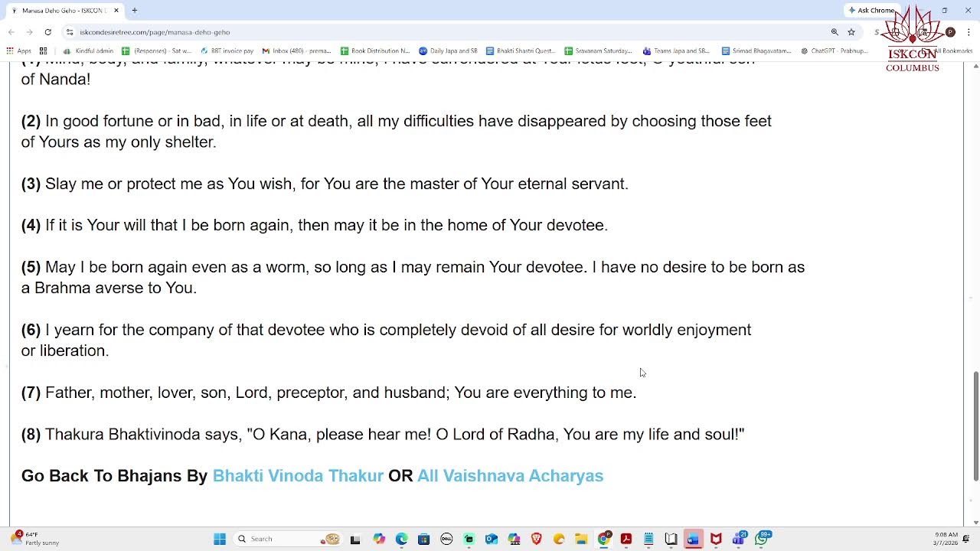Open Srimad Bhagavatam bookmark
This screenshot has width=980, height=551.
coord(756,51)
